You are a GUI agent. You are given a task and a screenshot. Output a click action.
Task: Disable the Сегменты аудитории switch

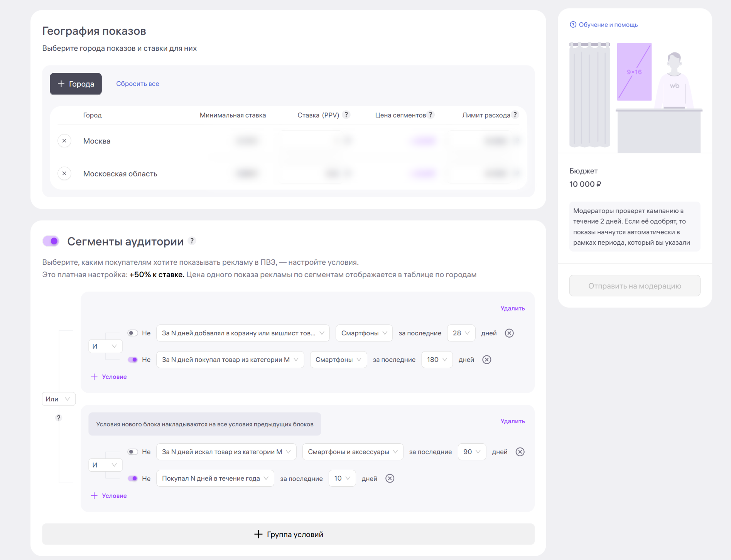tap(51, 241)
